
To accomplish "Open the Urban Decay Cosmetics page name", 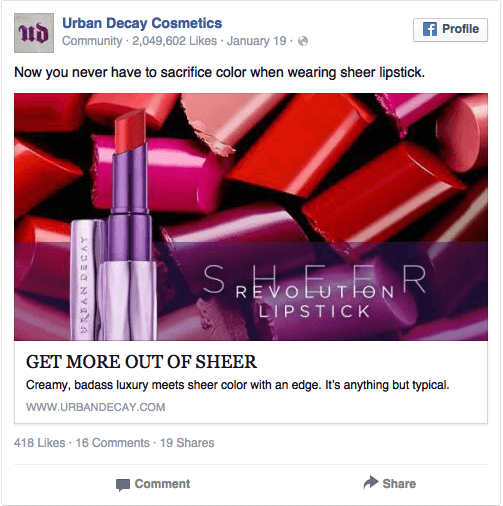I will [142, 23].
